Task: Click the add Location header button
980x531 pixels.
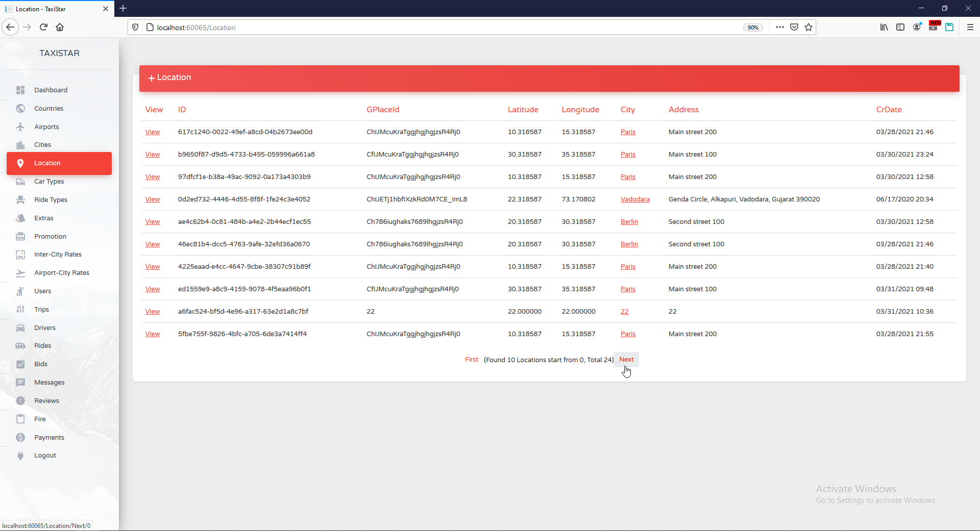Action: click(x=169, y=78)
